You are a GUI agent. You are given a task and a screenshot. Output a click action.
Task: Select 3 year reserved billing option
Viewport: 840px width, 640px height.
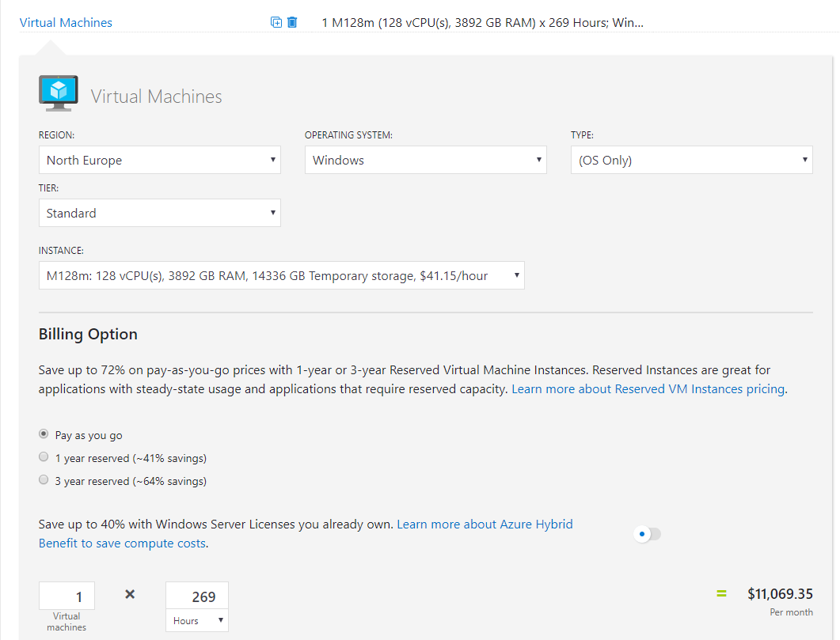[44, 480]
